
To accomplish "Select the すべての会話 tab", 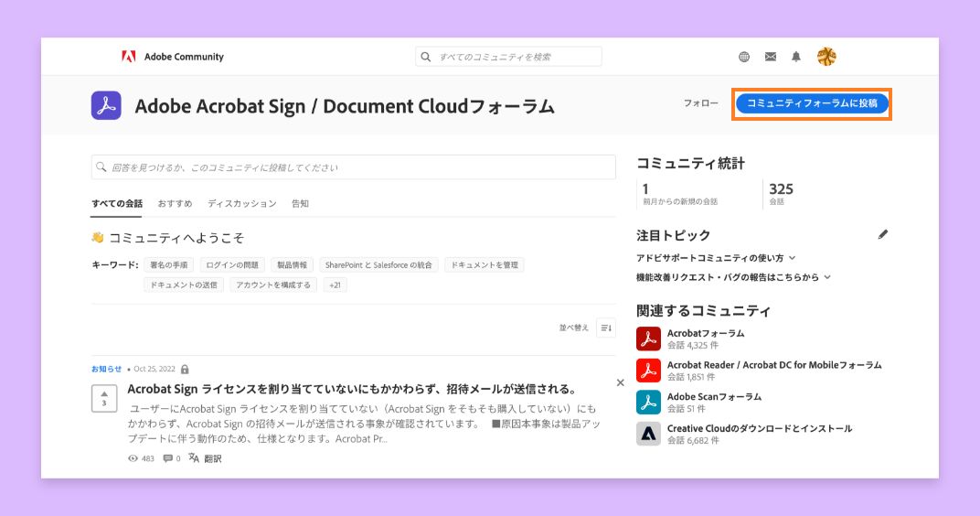I will click(x=117, y=203).
